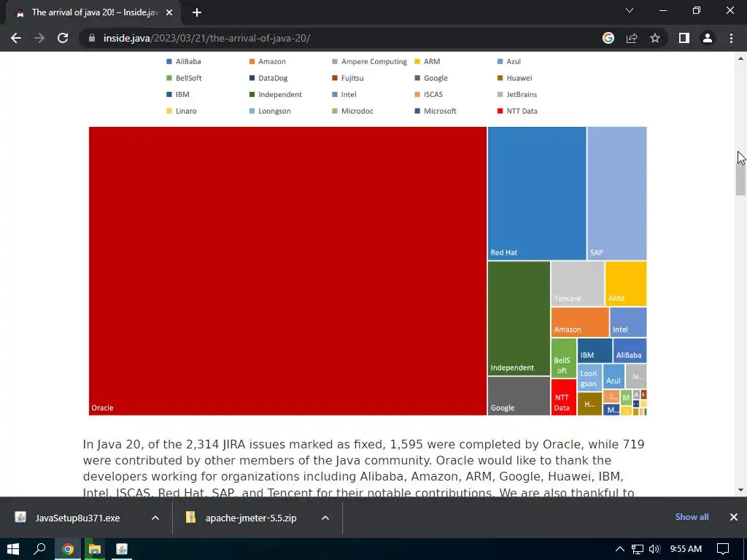This screenshot has width=747, height=560.
Task: Show hidden system tray icons
Action: [620, 549]
